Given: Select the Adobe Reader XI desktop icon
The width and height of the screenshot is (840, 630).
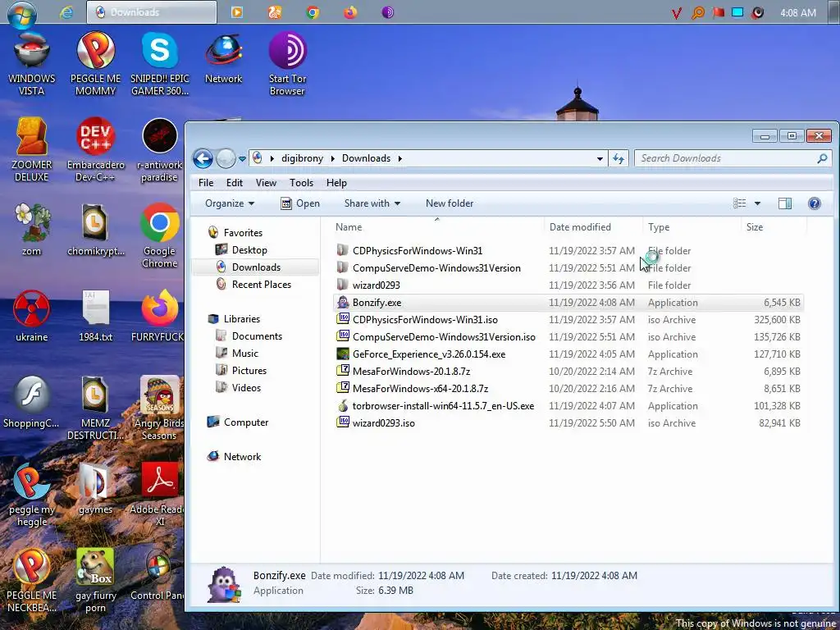Looking at the screenshot, I should tap(160, 495).
